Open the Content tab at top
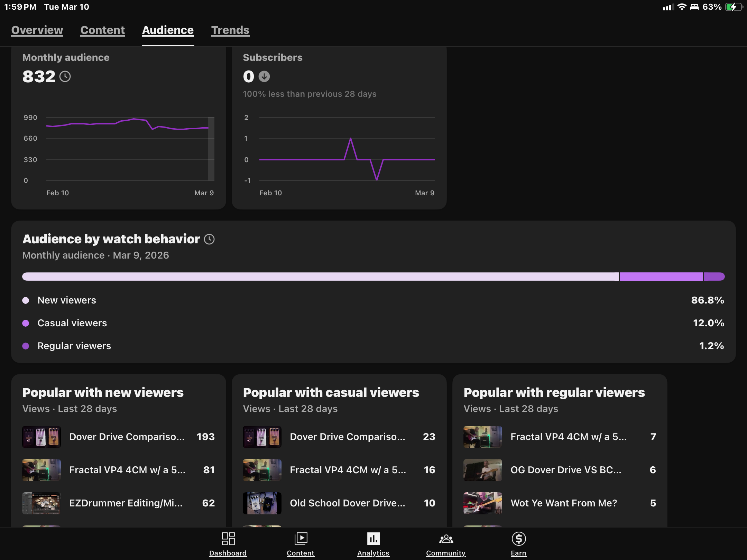Screen dimensions: 747x560 102,30
